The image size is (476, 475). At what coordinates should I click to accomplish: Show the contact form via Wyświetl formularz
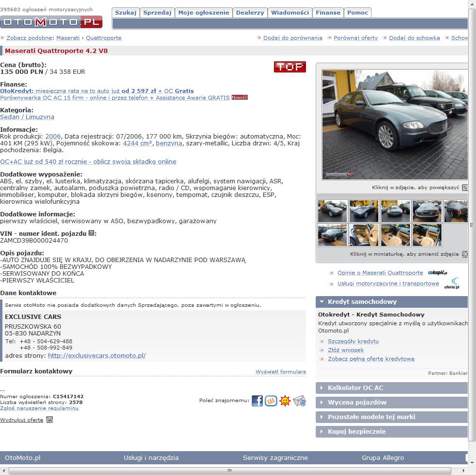click(x=281, y=371)
